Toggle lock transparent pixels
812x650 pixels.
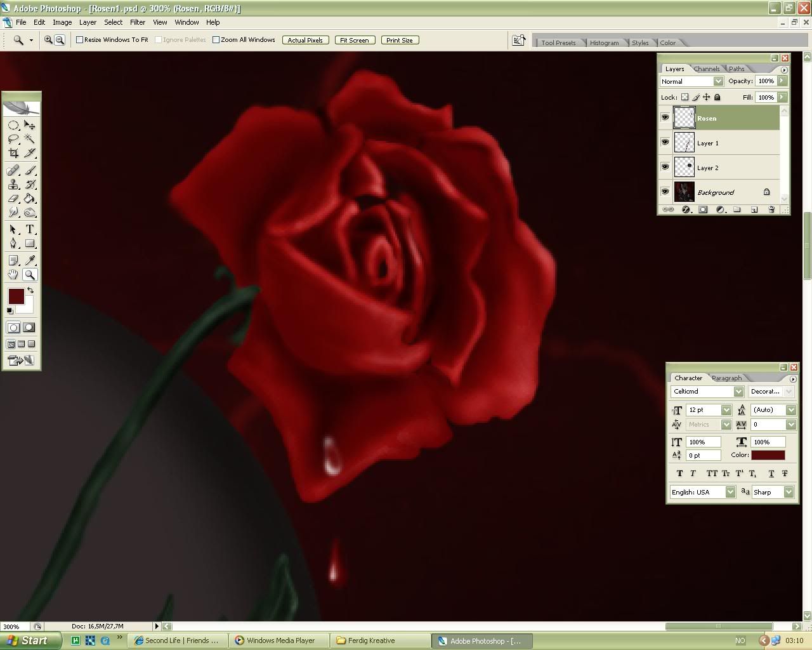pos(684,97)
